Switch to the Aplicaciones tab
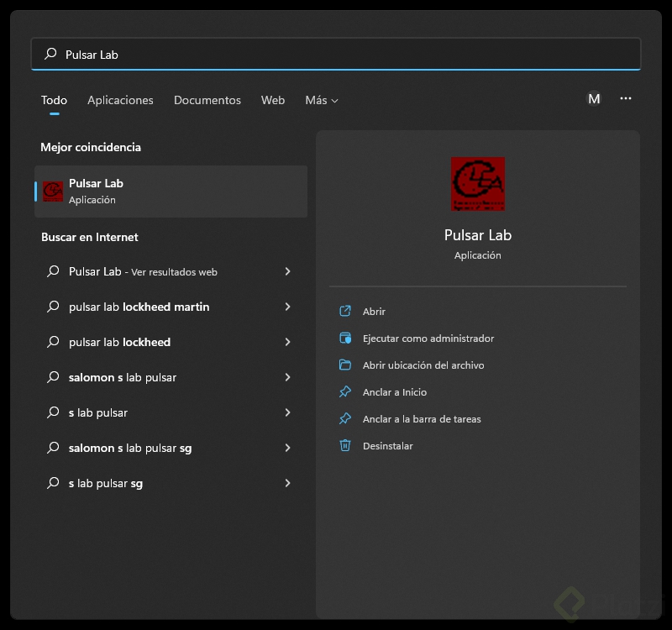Screen dimensions: 672x630 120,100
